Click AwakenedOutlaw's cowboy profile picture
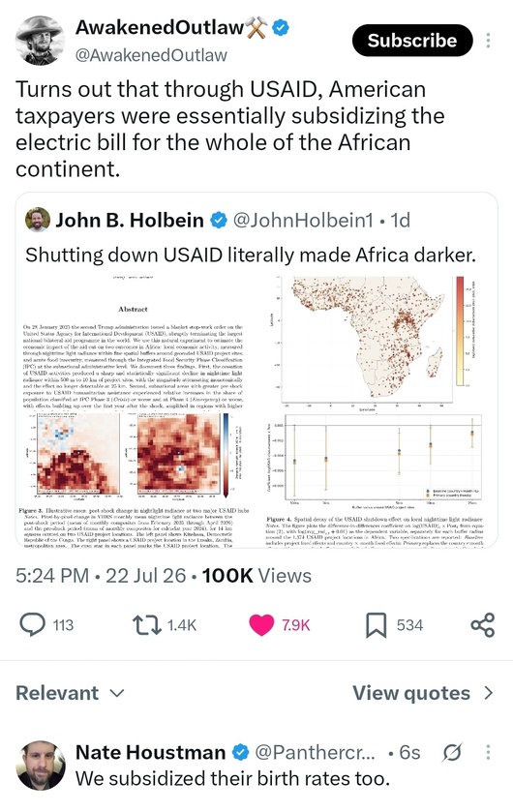This screenshot has width=513, height=812. click(x=41, y=41)
